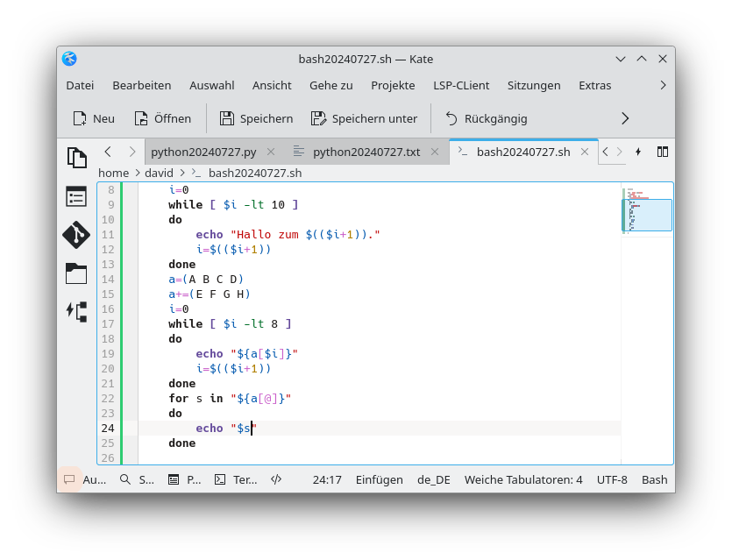Expand the hidden menu bar items arrow
This screenshot has width=732, height=560.
(x=663, y=85)
